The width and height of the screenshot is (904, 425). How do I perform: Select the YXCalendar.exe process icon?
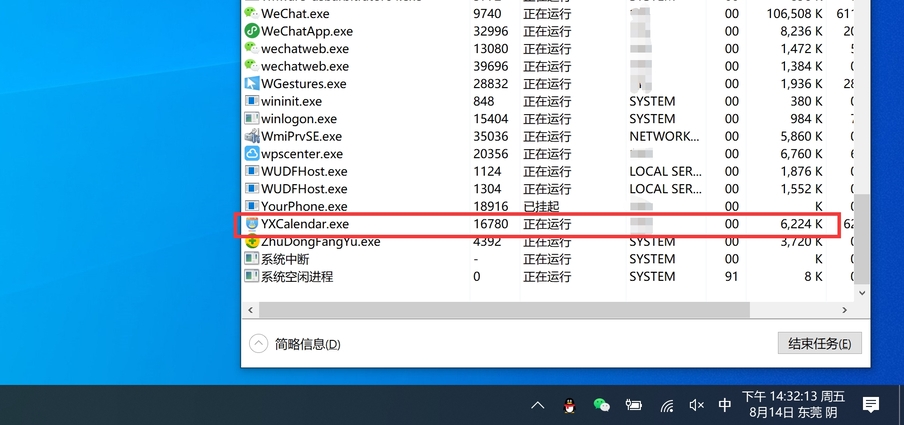pyautogui.click(x=252, y=224)
